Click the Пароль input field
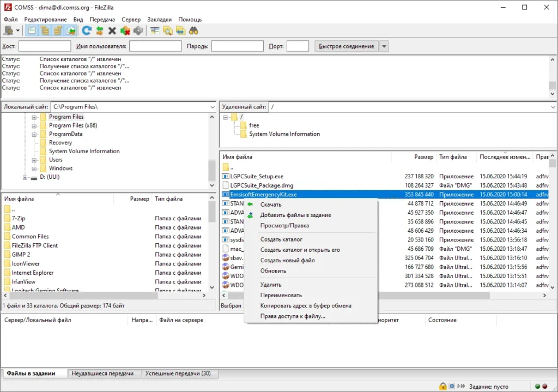Screen dimensions: 558x392 coord(238,46)
